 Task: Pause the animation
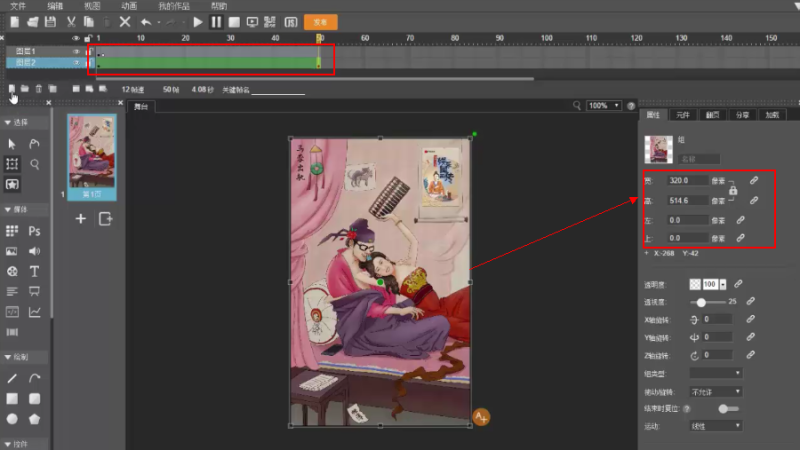(x=216, y=22)
